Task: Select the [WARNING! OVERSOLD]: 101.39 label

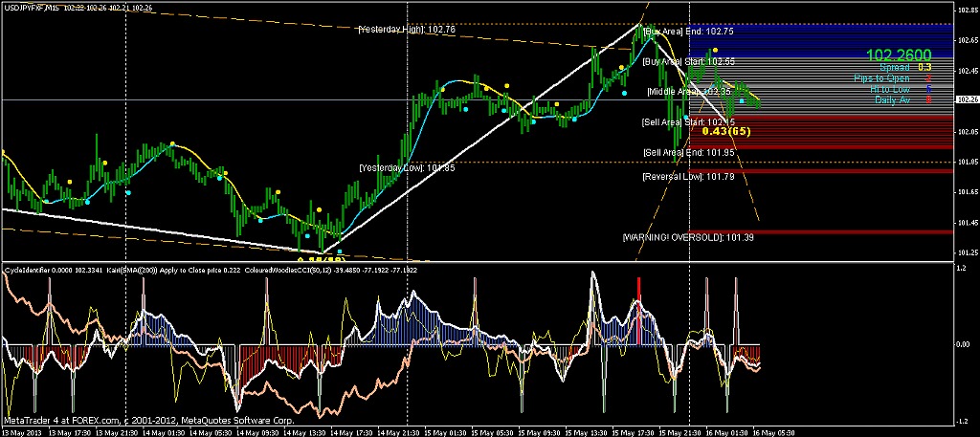Action: tap(687, 238)
